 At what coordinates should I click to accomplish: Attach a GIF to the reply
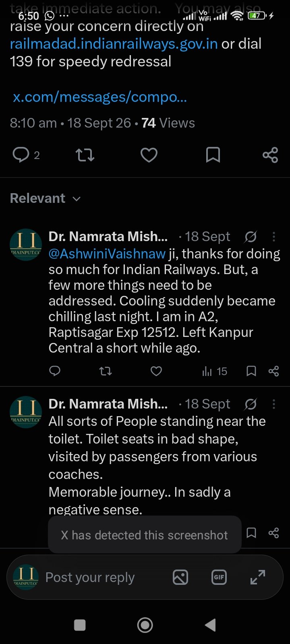[219, 578]
